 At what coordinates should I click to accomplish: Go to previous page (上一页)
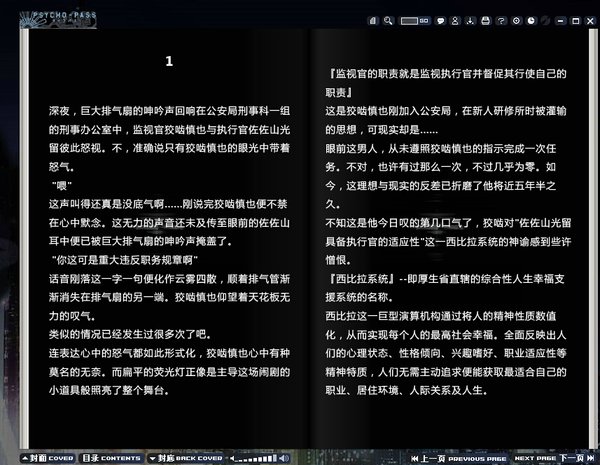pos(458,458)
